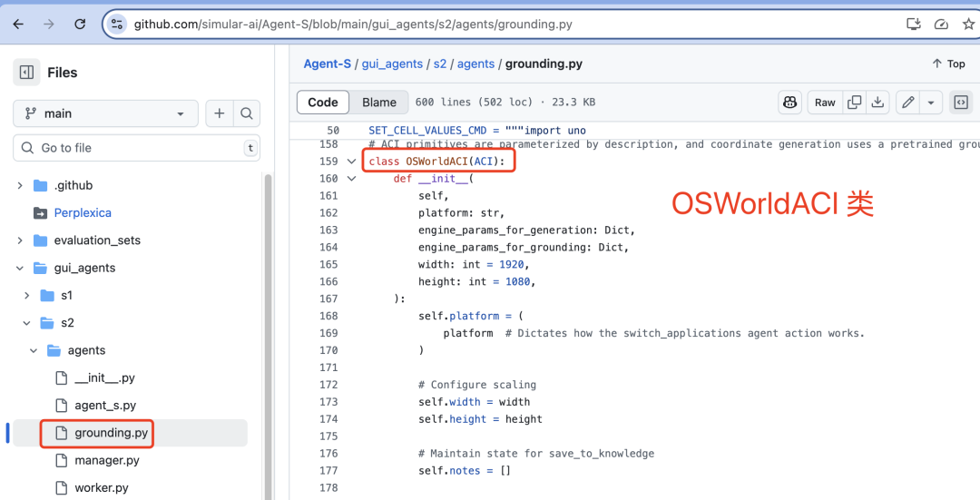Click the '# Configure scaling' comment
This screenshot has height=500, width=980.
[x=477, y=385]
